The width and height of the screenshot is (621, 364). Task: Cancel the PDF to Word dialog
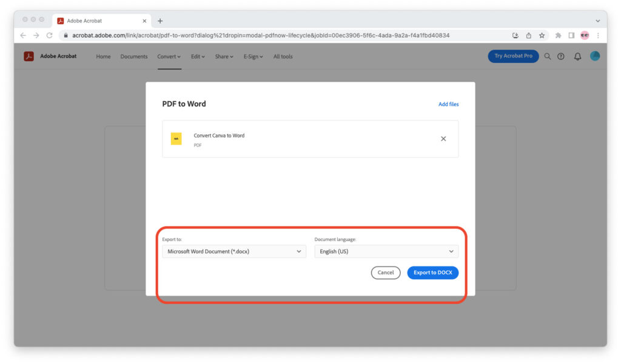pyautogui.click(x=386, y=273)
